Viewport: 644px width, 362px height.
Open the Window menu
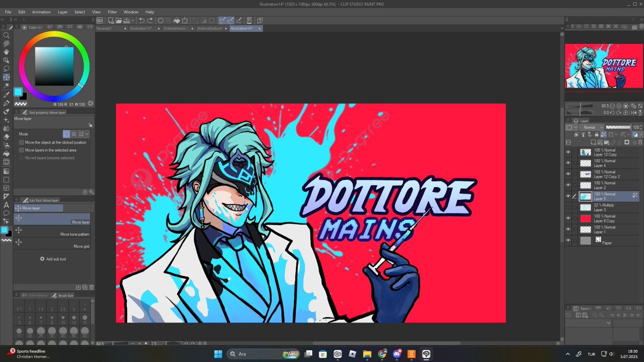[131, 12]
